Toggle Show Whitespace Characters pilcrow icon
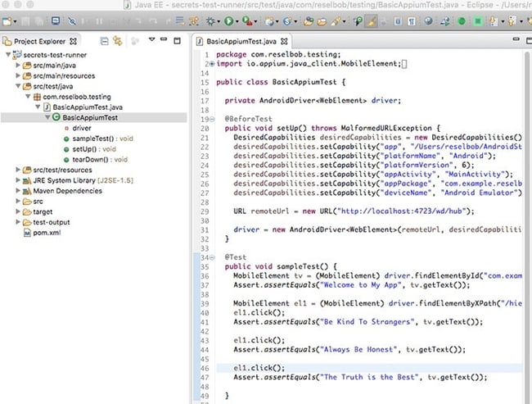Image resolution: width=532 pixels, height=404 pixels. (412, 21)
